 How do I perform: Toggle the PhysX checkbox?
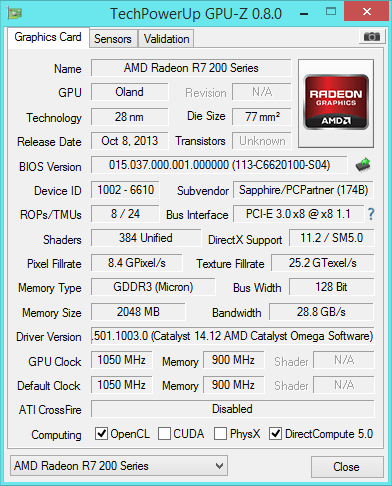point(221,434)
